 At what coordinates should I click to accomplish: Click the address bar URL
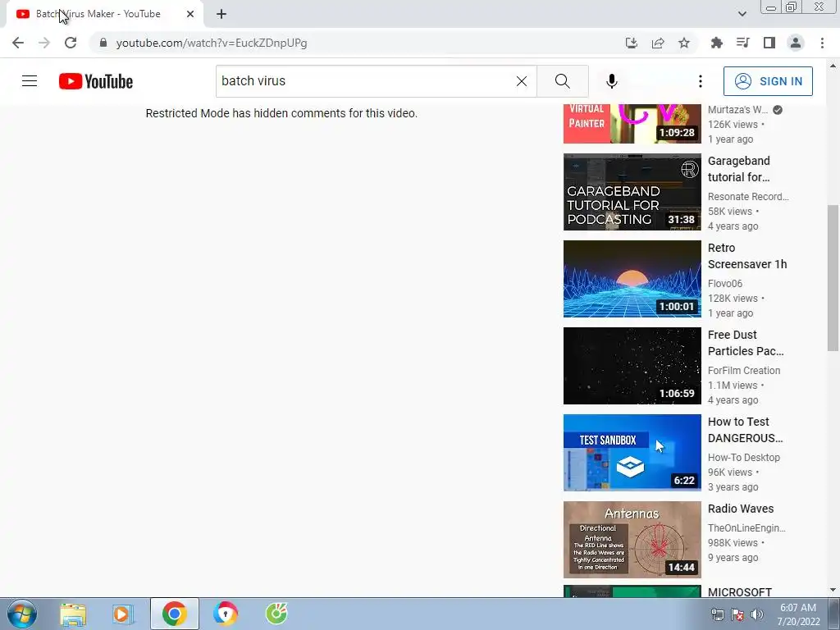click(x=212, y=43)
